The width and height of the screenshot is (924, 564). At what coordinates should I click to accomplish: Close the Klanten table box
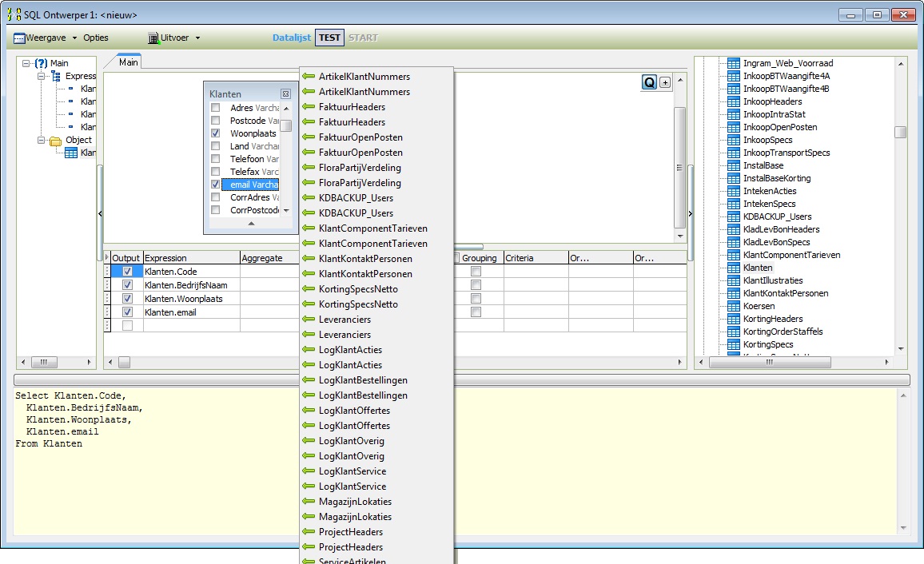pyautogui.click(x=285, y=94)
